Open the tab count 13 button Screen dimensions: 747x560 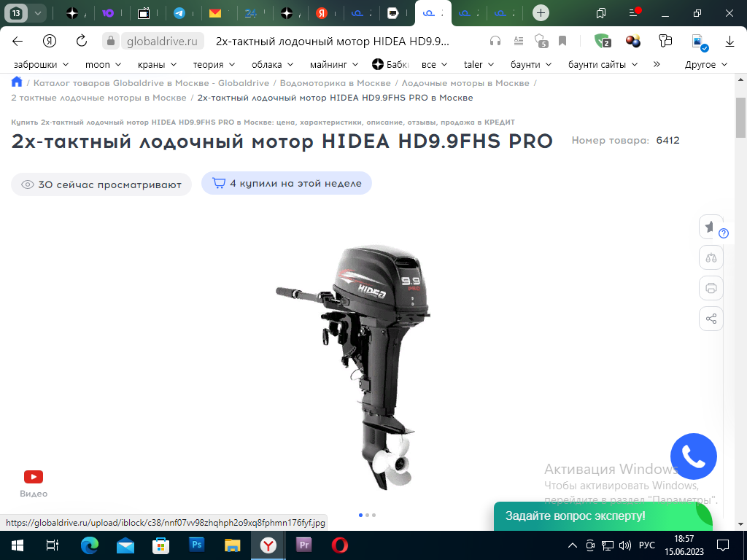point(16,13)
